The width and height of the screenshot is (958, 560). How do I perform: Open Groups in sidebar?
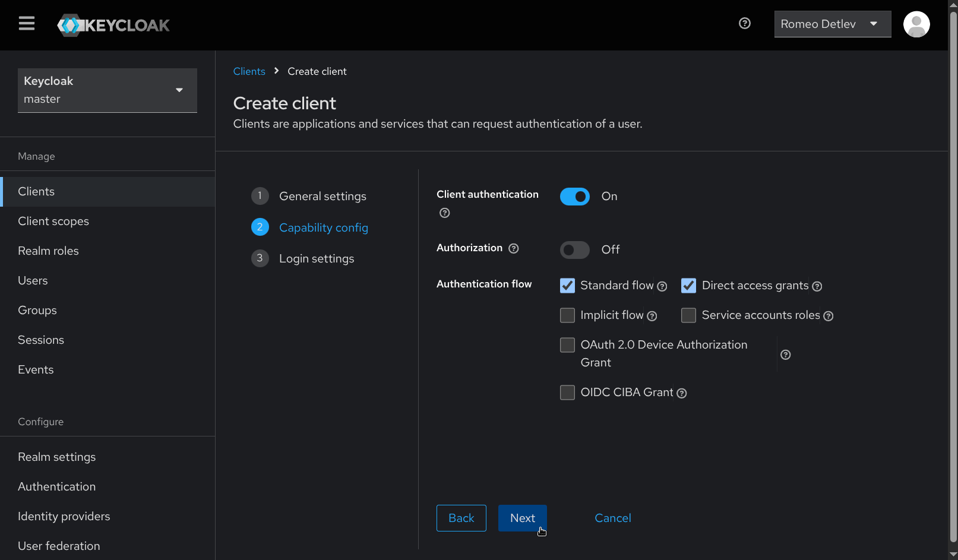click(x=108, y=311)
